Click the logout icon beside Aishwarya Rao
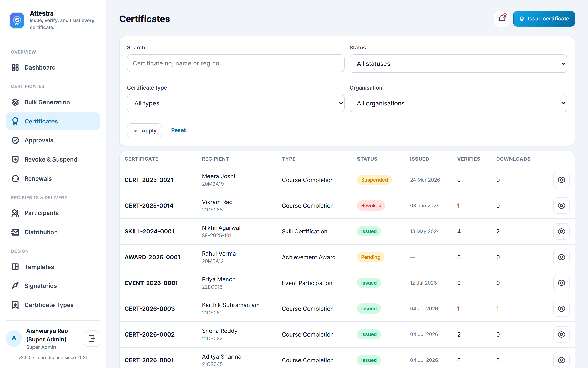The image size is (588, 368). coord(92,339)
